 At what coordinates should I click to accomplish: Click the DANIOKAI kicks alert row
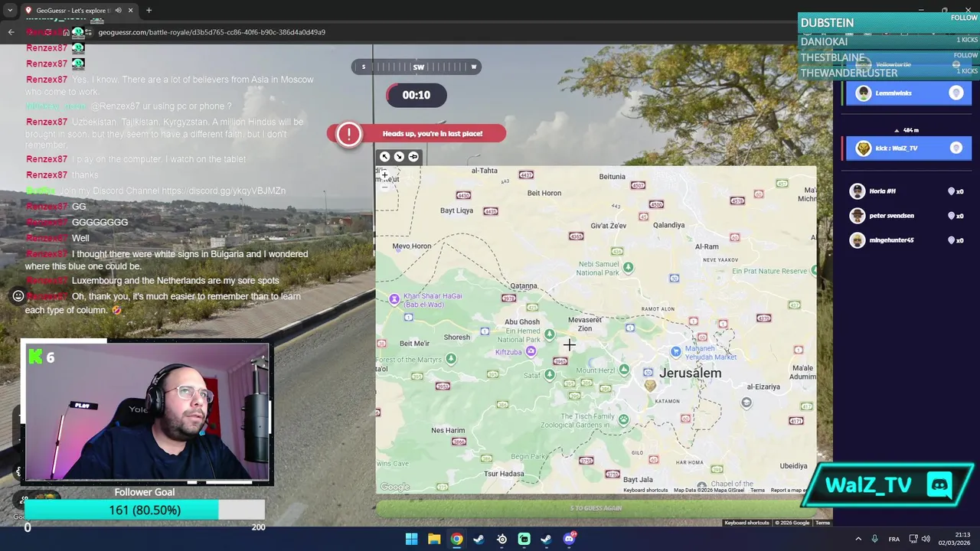(888, 41)
